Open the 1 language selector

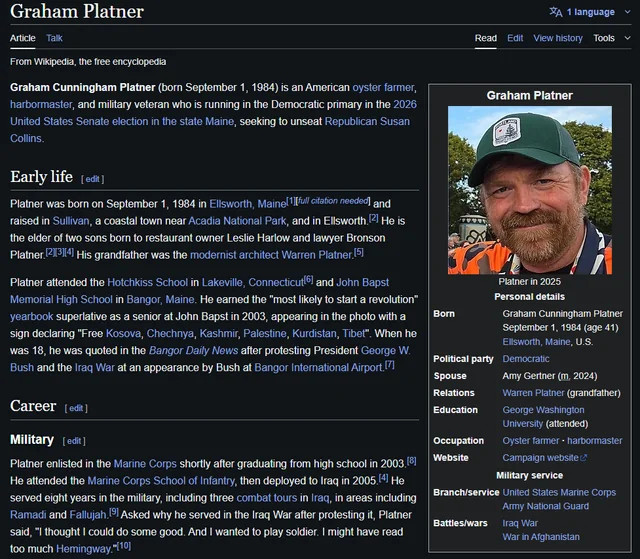[590, 12]
